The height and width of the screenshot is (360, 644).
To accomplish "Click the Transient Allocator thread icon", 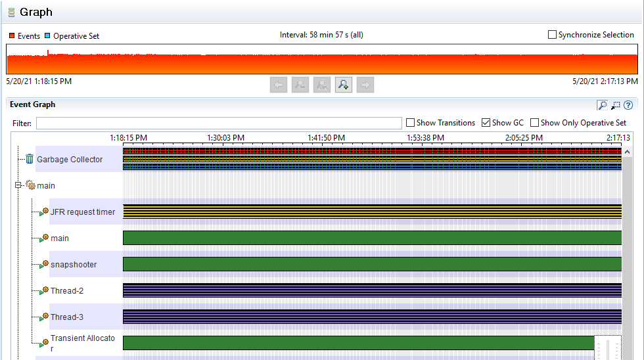I will (x=44, y=343).
